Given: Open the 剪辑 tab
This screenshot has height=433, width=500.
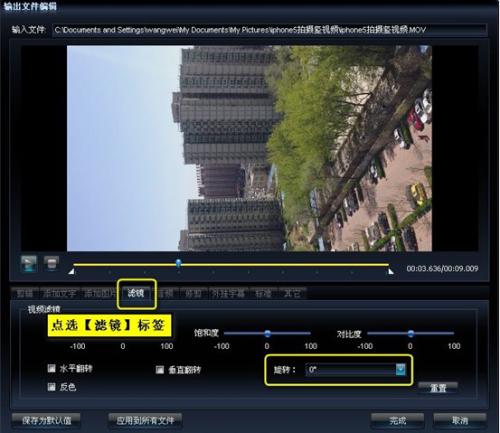Looking at the screenshot, I should click(x=25, y=293).
